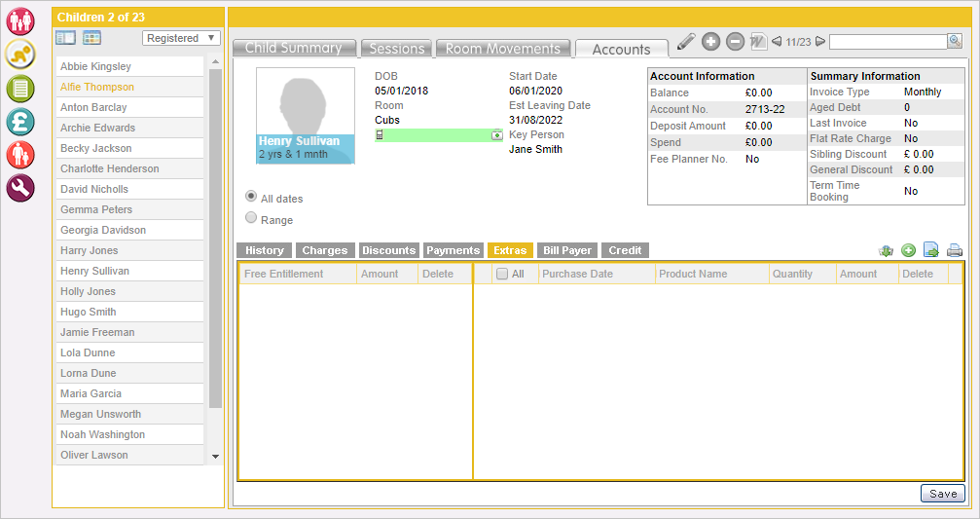980x519 pixels.
Task: Click the Product Name column header
Action: (x=711, y=274)
